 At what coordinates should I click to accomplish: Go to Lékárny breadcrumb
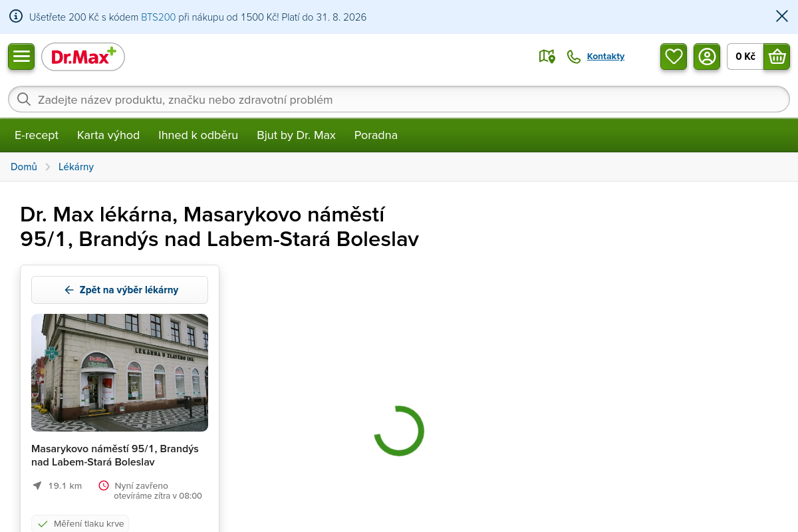pos(76,167)
